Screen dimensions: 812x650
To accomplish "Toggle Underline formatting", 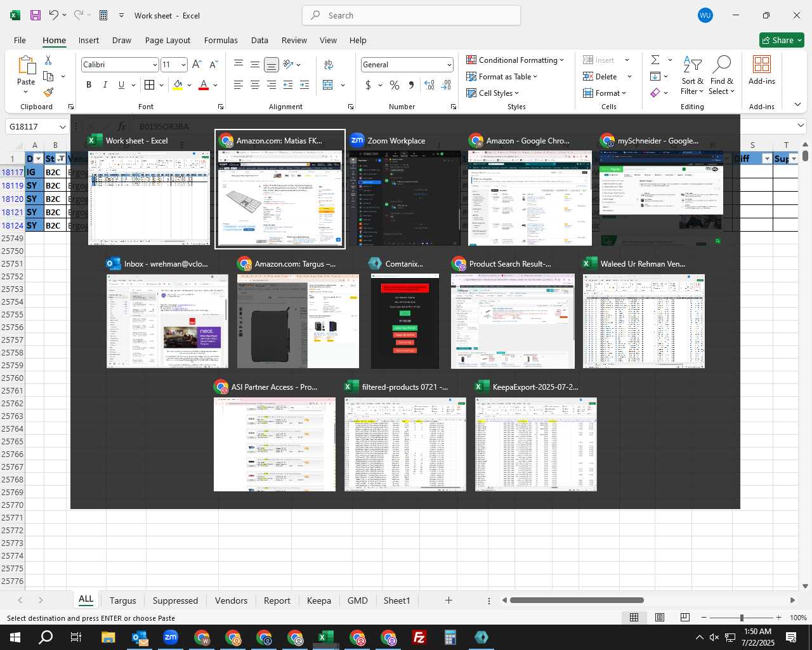I will 121,85.
